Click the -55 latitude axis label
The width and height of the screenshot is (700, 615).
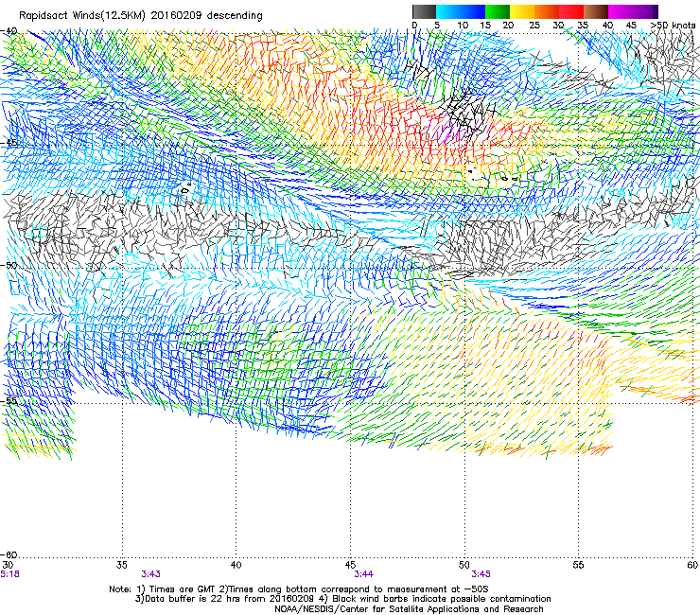point(9,401)
